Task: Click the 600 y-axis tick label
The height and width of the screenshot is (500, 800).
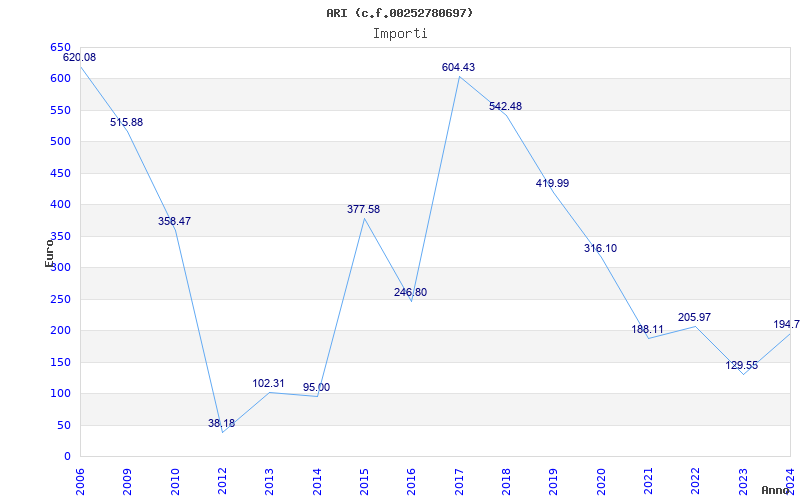Action: tap(60, 79)
